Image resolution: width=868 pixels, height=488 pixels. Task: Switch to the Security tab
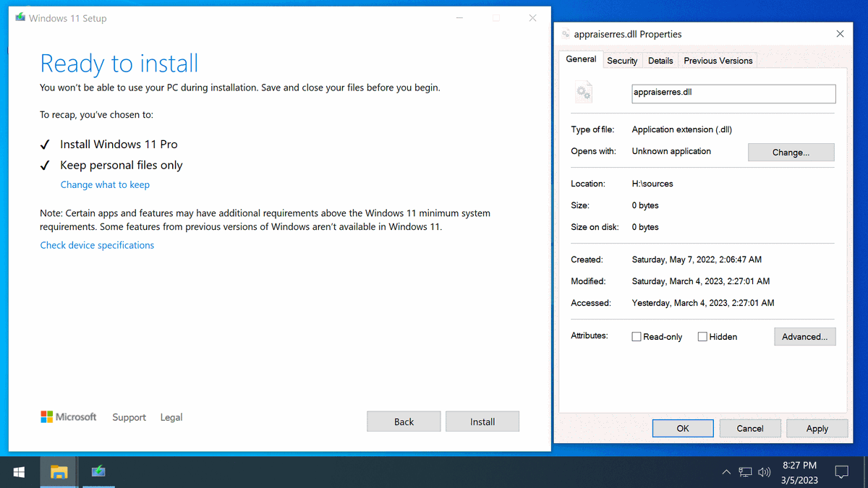[x=622, y=60]
